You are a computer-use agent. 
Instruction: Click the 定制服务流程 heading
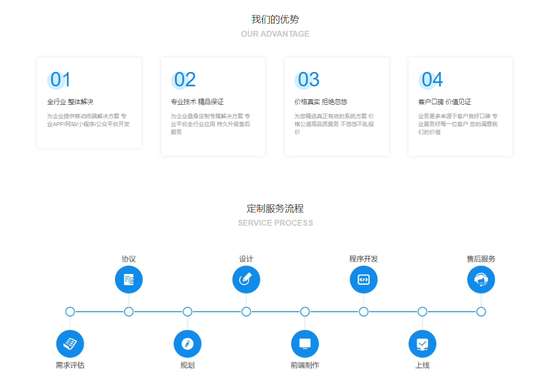click(x=275, y=208)
